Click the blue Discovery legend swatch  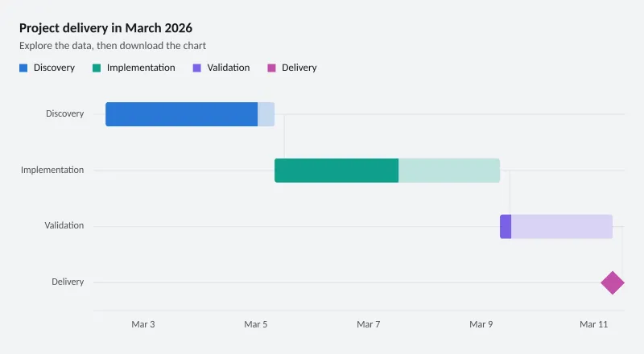click(23, 68)
